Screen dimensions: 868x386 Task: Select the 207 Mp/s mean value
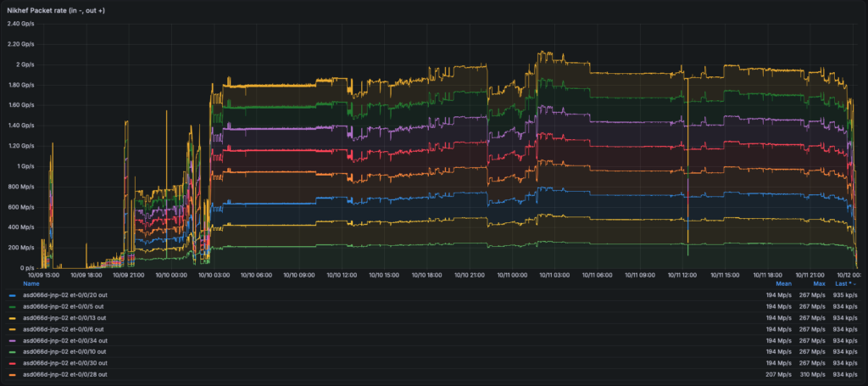pyautogui.click(x=779, y=375)
